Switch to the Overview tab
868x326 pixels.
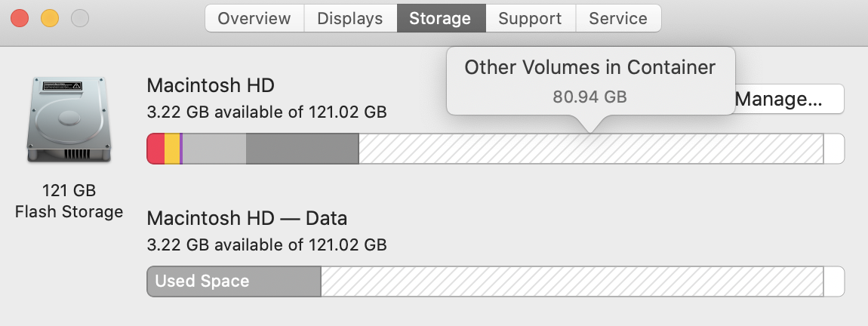(x=254, y=18)
